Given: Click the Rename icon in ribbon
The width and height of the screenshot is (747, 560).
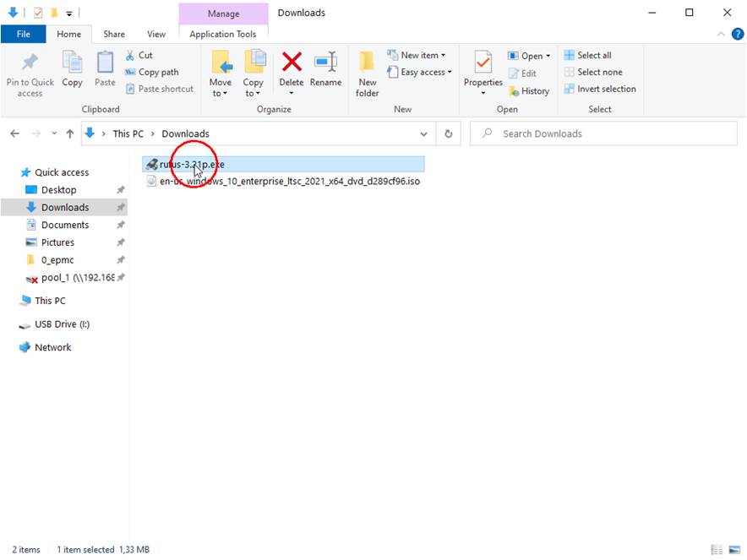Looking at the screenshot, I should (325, 63).
